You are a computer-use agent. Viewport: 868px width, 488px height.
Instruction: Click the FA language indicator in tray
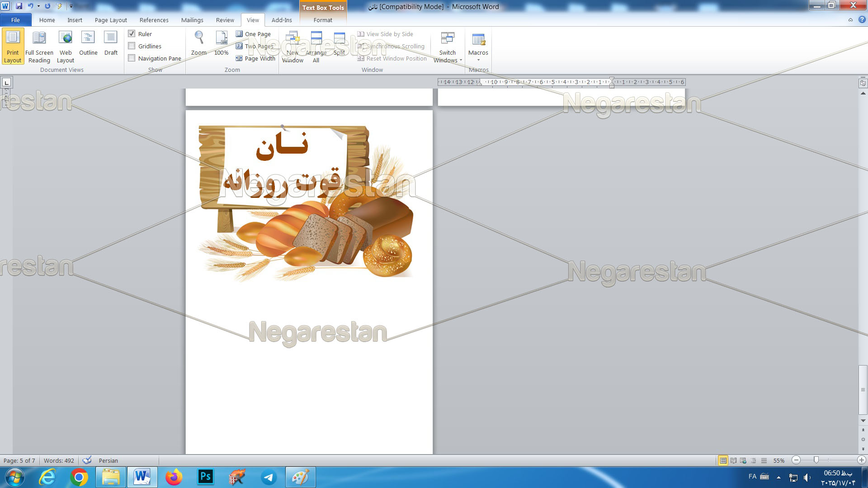752,476
